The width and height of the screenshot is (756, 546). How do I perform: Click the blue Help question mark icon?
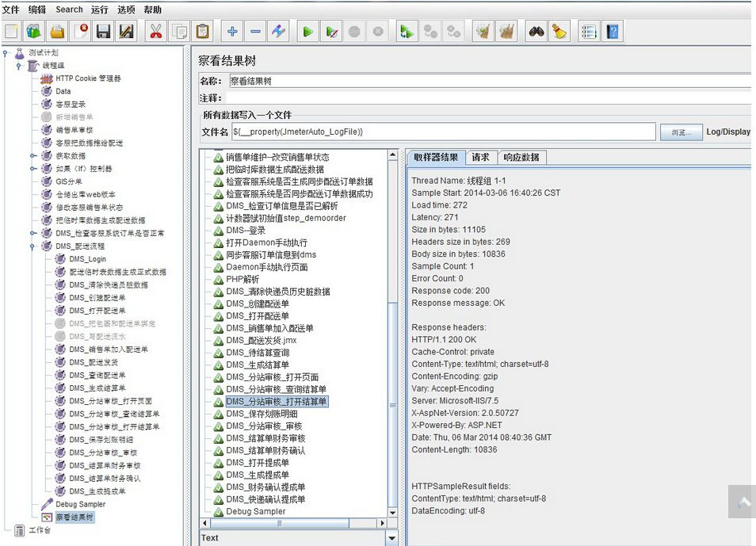point(612,32)
